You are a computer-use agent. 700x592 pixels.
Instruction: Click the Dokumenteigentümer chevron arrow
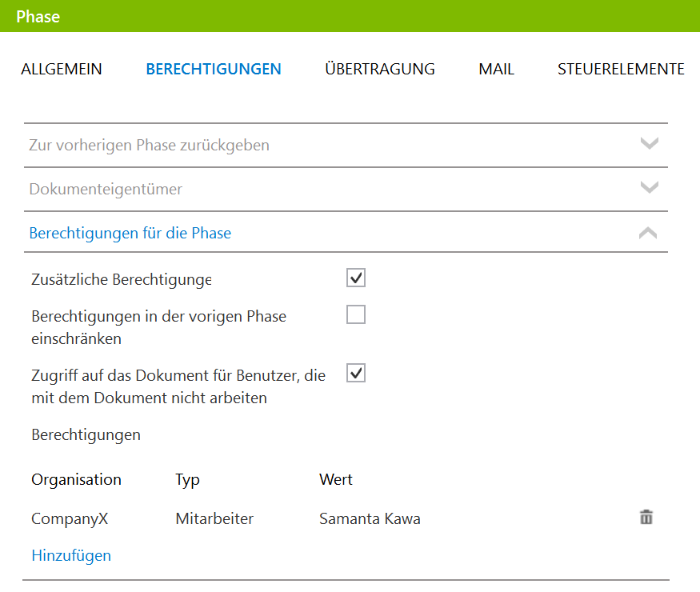point(649,187)
